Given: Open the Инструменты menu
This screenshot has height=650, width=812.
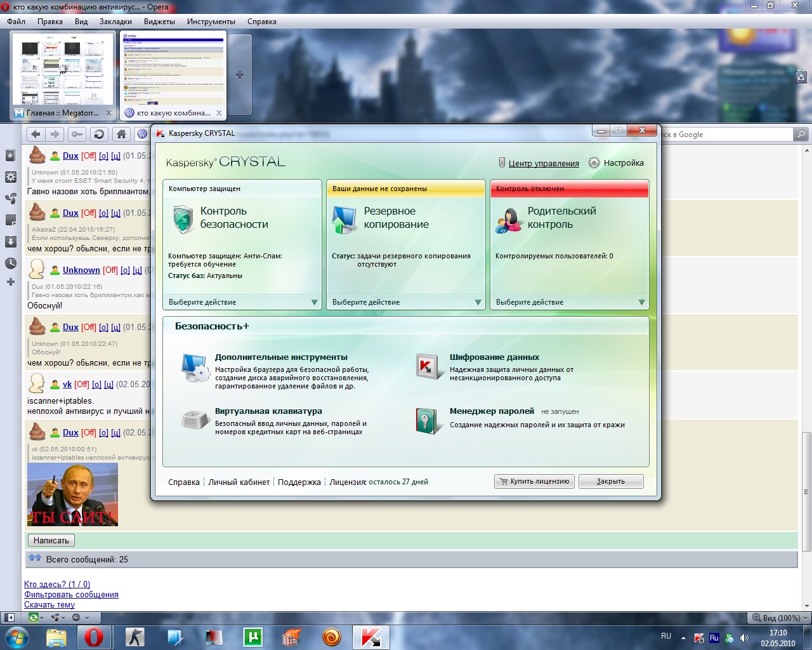Looking at the screenshot, I should (211, 22).
